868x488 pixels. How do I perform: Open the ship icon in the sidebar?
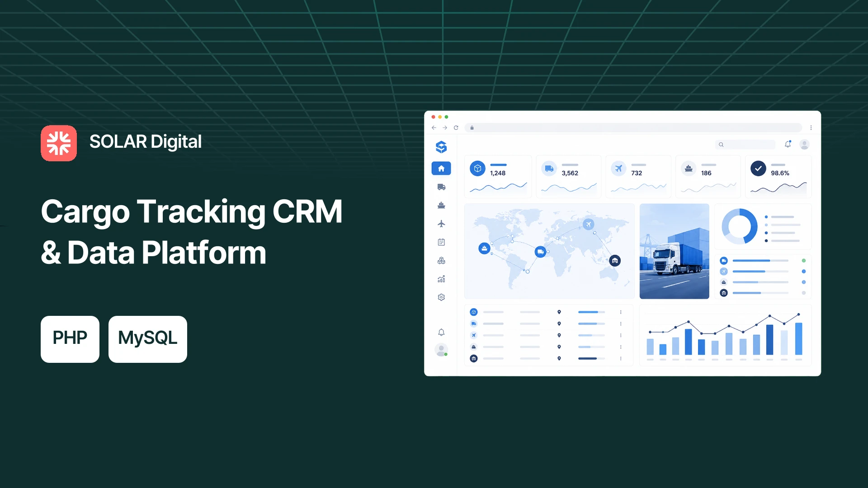[x=441, y=206]
